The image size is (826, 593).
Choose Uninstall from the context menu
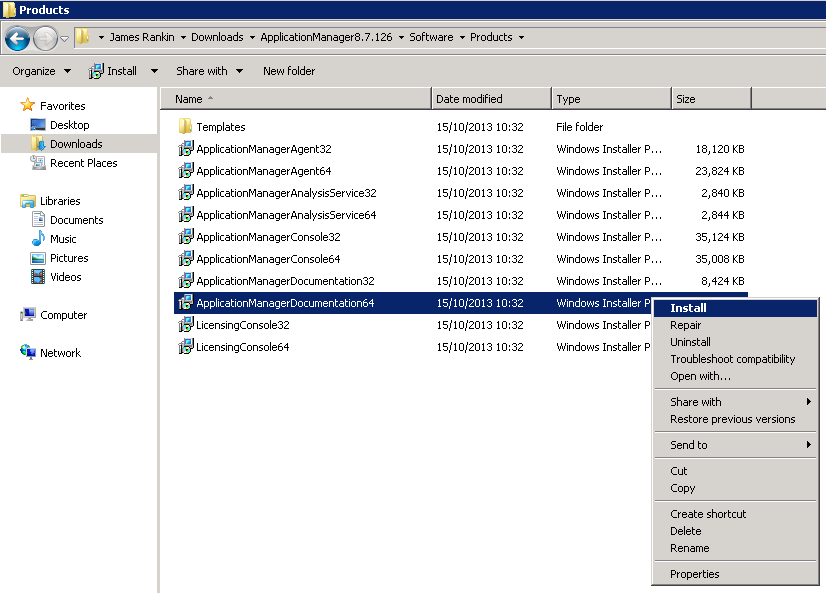pos(735,342)
